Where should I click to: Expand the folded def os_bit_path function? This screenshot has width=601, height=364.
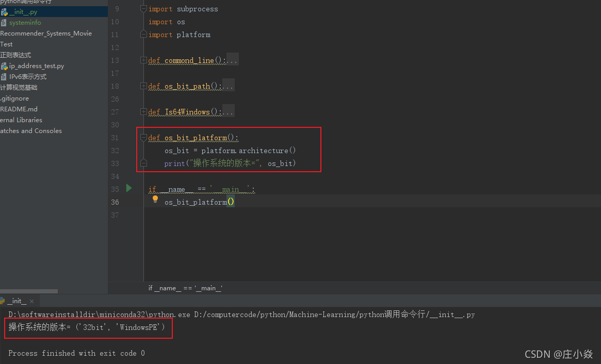pyautogui.click(x=143, y=86)
